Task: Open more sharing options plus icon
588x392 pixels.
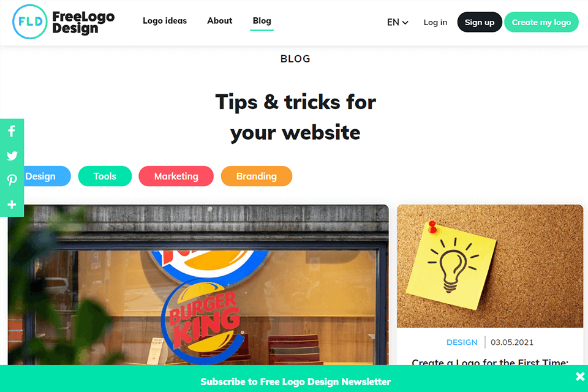Action: click(12, 205)
